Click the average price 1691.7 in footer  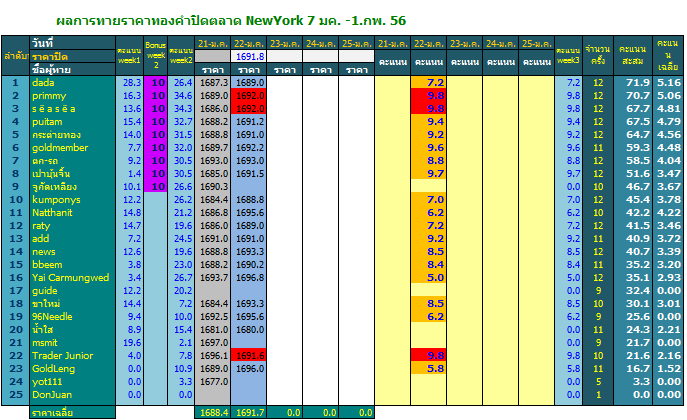[249, 413]
